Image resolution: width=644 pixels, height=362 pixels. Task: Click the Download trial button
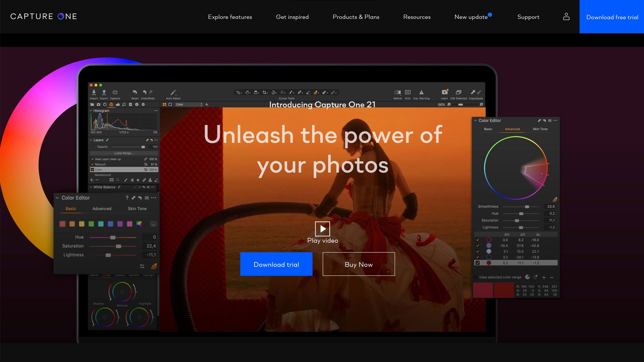[x=276, y=264]
